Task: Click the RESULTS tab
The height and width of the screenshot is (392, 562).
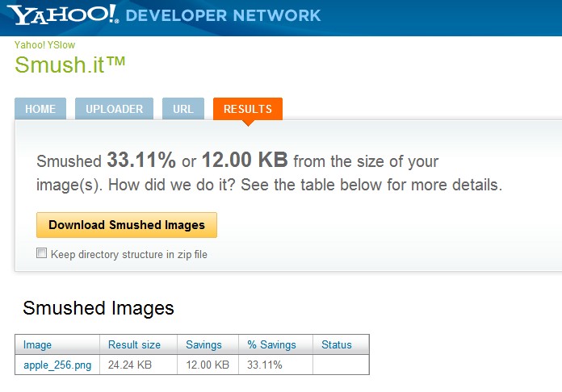Action: (247, 109)
